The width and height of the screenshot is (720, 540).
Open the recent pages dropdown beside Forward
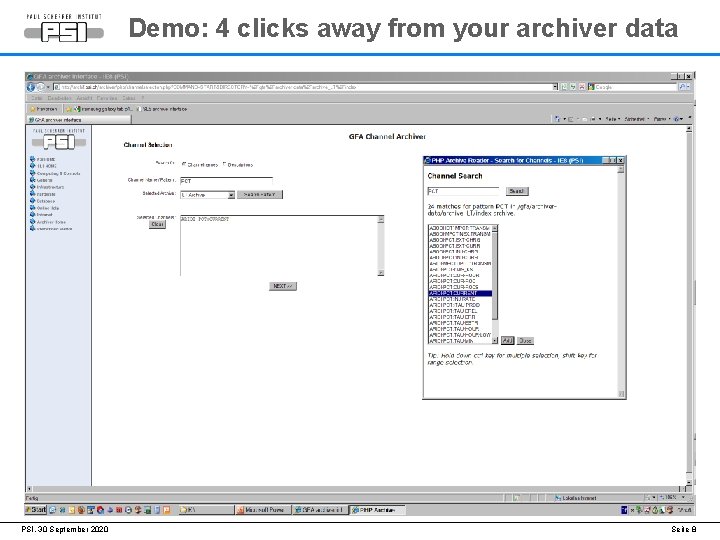coord(48,87)
